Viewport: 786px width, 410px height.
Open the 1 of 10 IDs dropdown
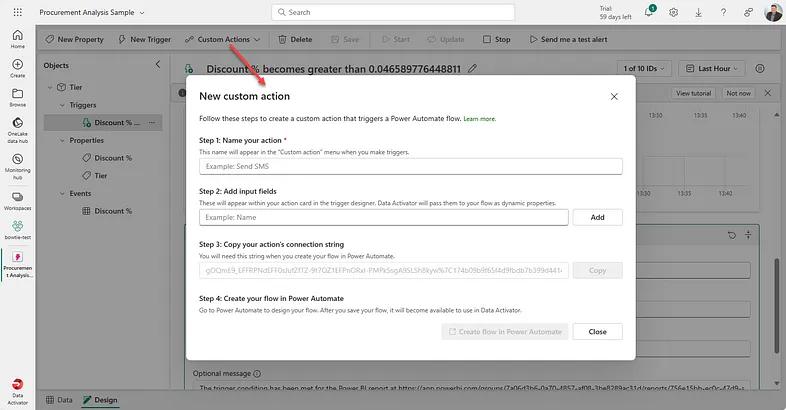[x=644, y=69]
